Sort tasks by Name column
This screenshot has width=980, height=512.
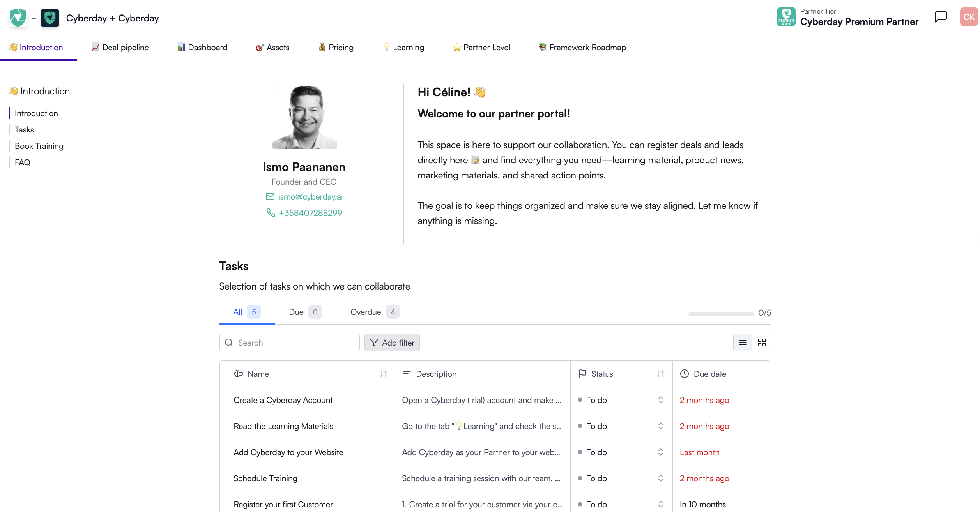point(383,374)
